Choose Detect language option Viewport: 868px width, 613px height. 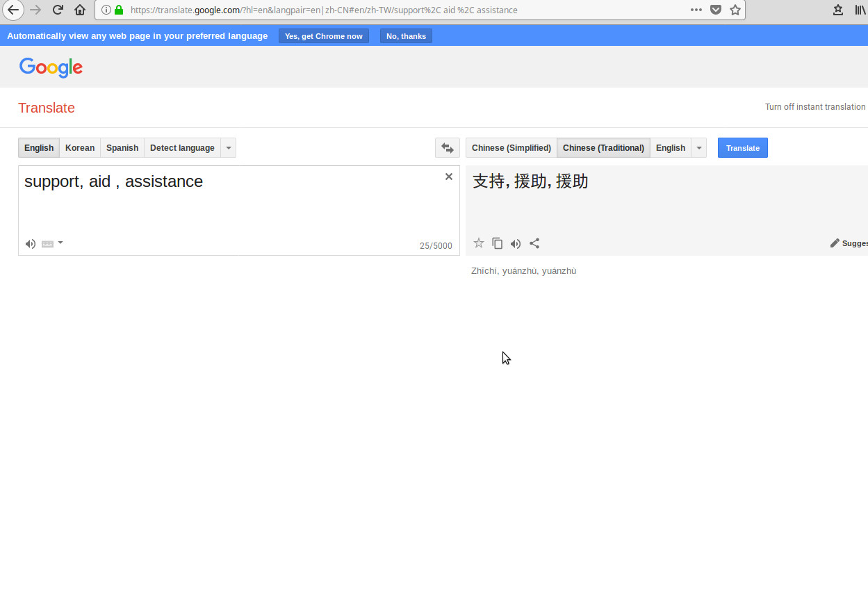(182, 148)
